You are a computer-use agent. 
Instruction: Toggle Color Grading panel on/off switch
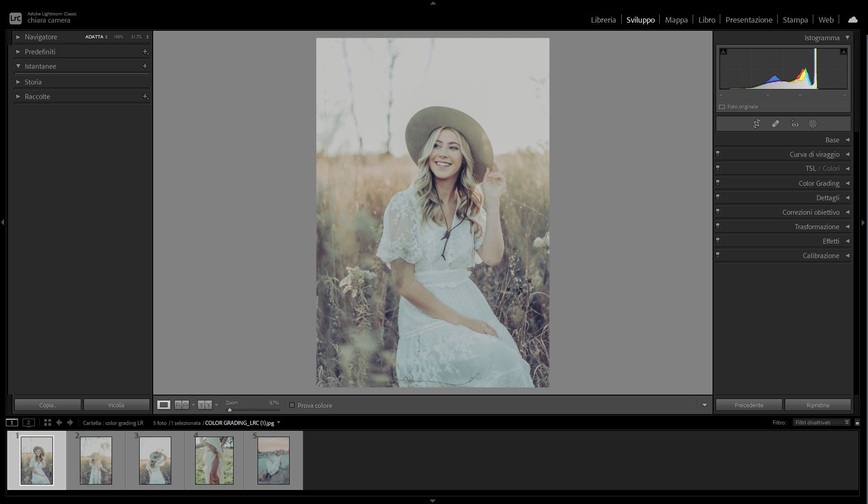coord(718,183)
